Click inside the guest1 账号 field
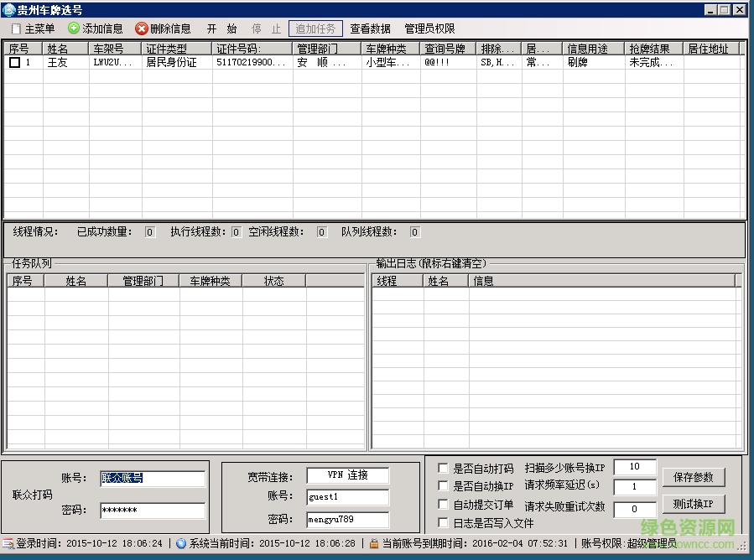 347,496
